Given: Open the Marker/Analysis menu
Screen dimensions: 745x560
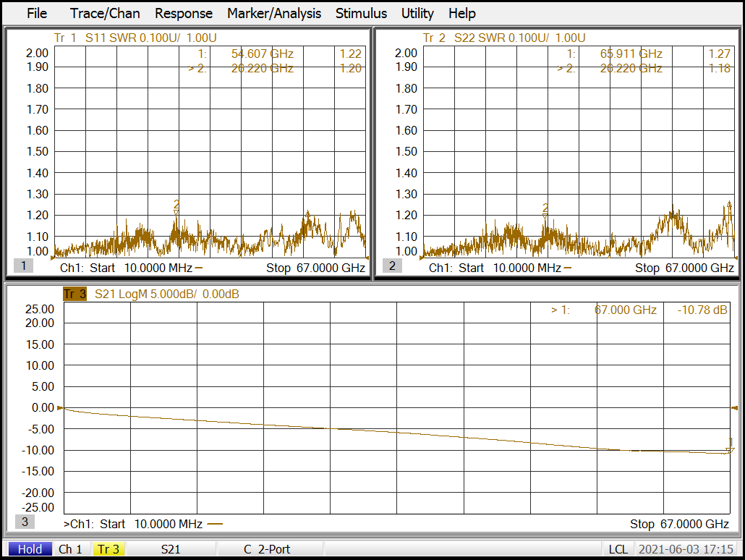Looking at the screenshot, I should click(273, 13).
